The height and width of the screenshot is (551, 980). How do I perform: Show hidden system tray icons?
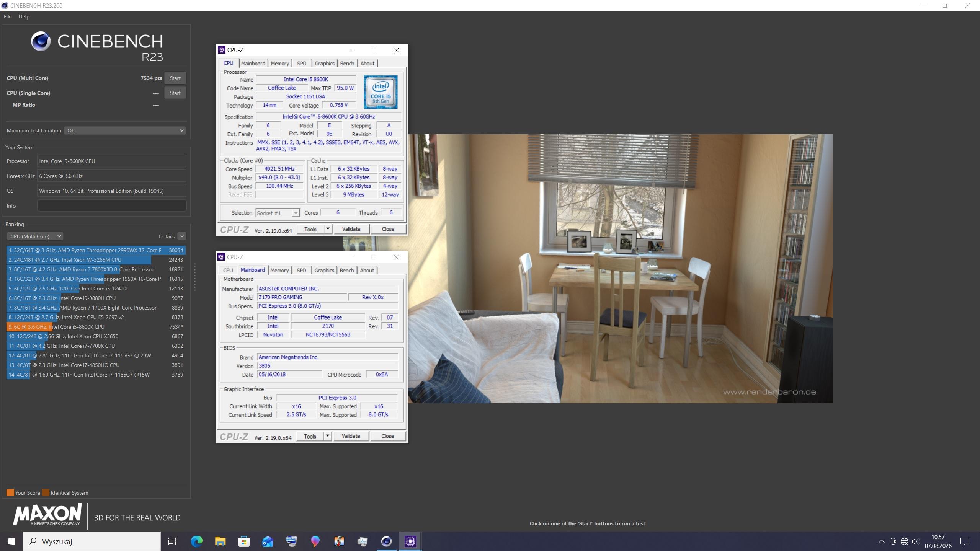(x=881, y=541)
